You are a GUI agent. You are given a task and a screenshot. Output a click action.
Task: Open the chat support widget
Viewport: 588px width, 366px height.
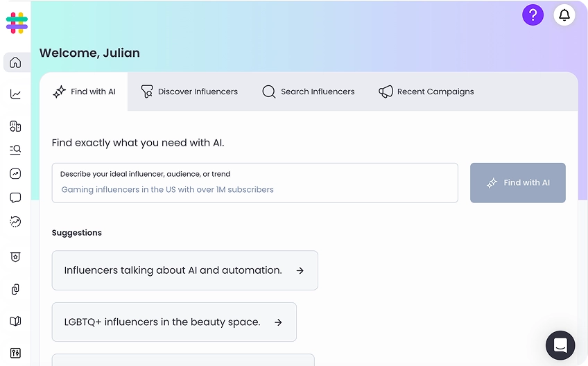(x=560, y=345)
